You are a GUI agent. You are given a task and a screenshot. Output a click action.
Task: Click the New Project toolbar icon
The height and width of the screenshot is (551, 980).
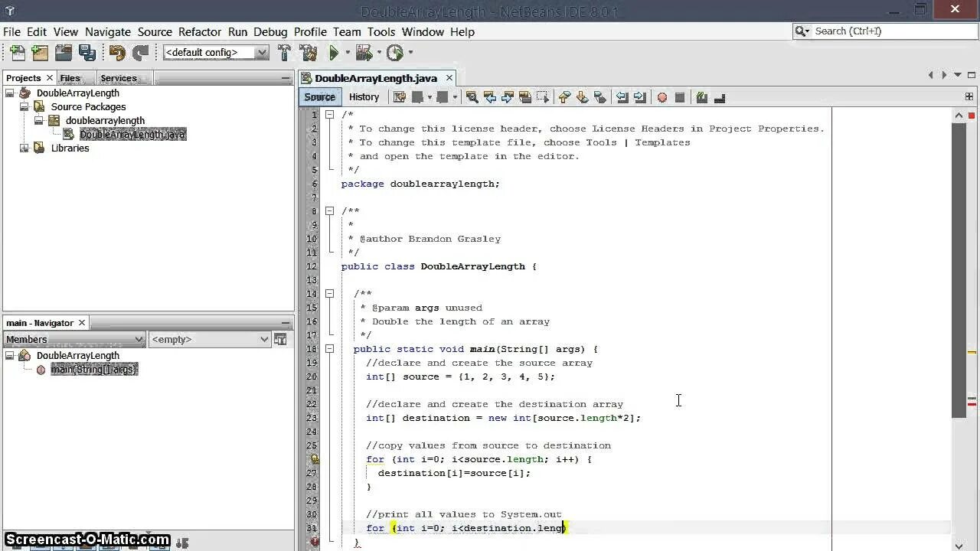tap(40, 53)
